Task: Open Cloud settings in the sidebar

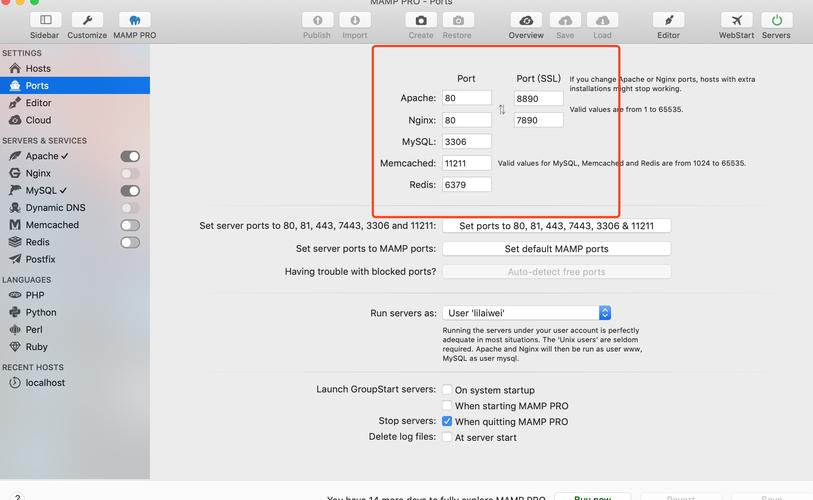Action: click(75, 120)
